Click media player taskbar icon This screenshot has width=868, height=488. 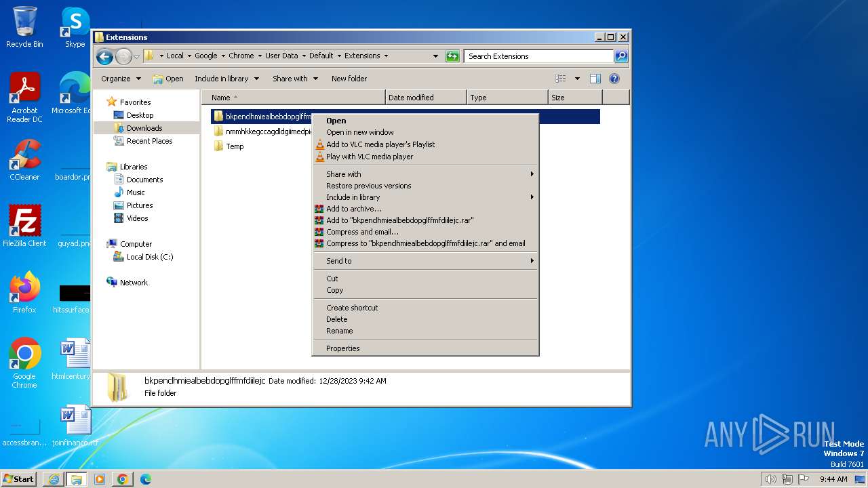[x=100, y=479]
